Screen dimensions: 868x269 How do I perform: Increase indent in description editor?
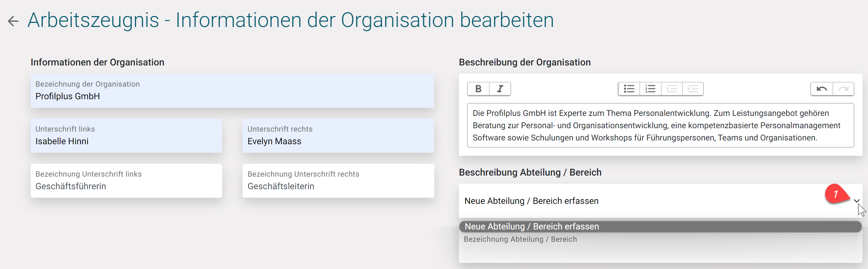[693, 89]
